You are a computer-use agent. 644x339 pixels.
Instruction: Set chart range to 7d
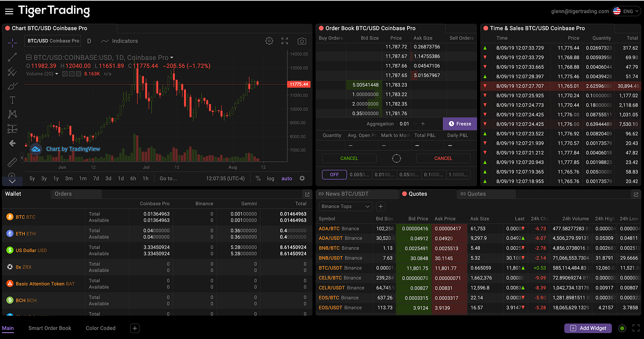tap(96, 178)
